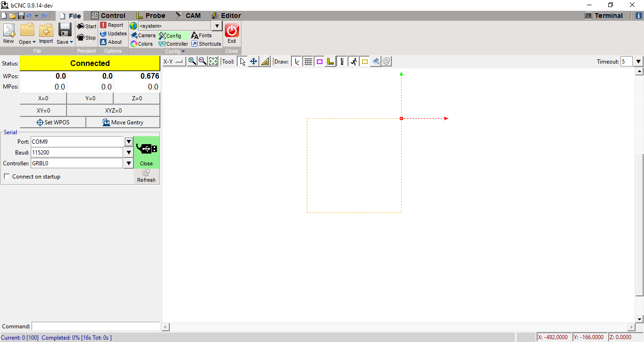Click the quick-access undo arrow
This screenshot has height=342, width=644.
point(29,16)
